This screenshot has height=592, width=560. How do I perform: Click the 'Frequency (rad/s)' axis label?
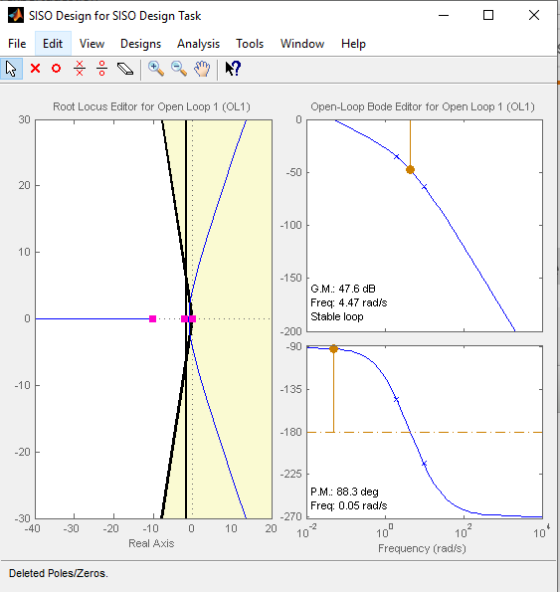pyautogui.click(x=422, y=548)
